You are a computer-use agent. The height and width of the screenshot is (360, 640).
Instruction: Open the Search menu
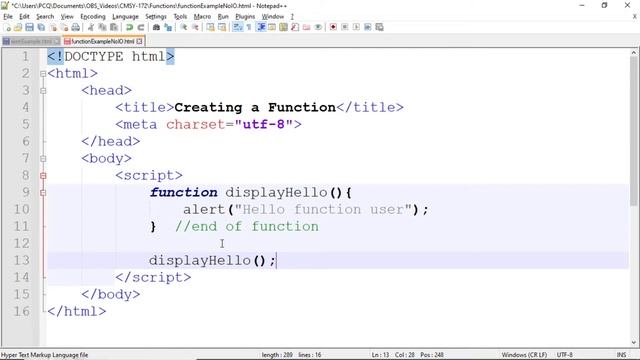(x=45, y=17)
